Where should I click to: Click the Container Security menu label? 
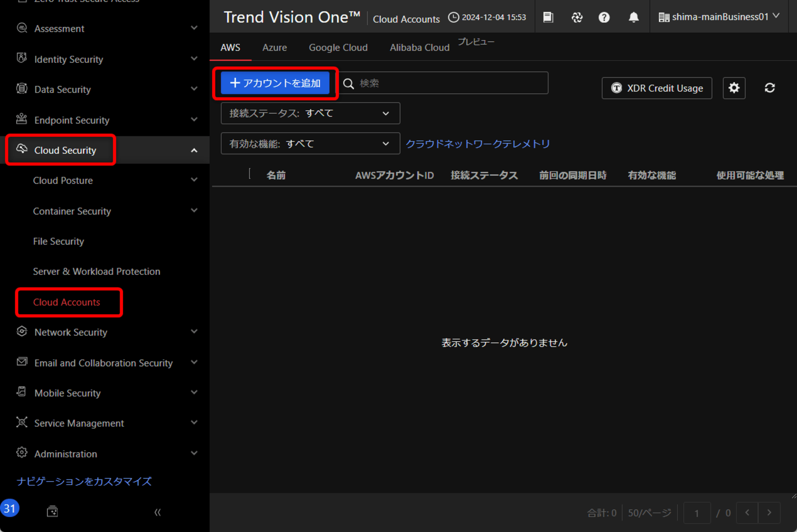[72, 211]
